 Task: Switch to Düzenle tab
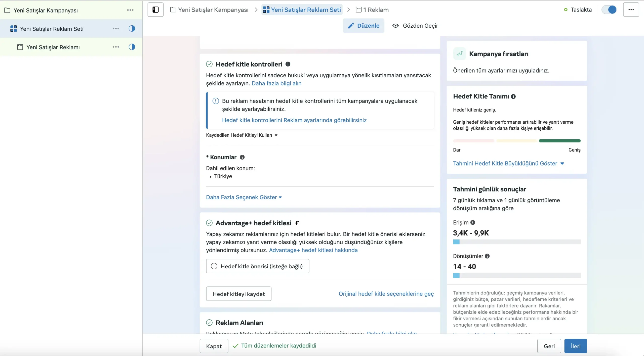pyautogui.click(x=364, y=26)
